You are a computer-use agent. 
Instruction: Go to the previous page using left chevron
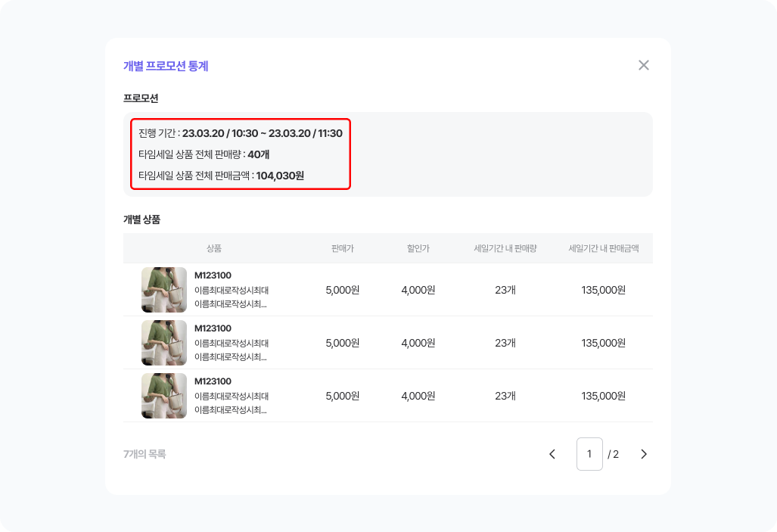pos(553,454)
